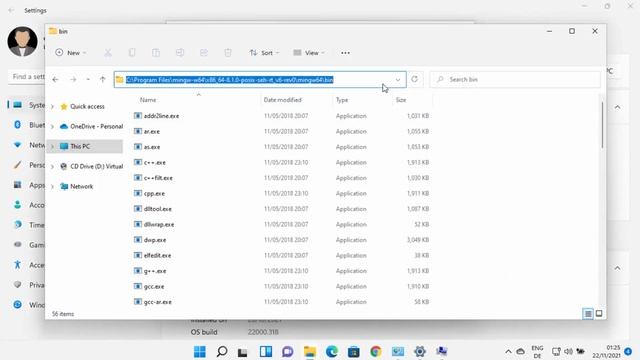Switch to large thumbnails view button
The image size is (640, 360).
click(599, 313)
